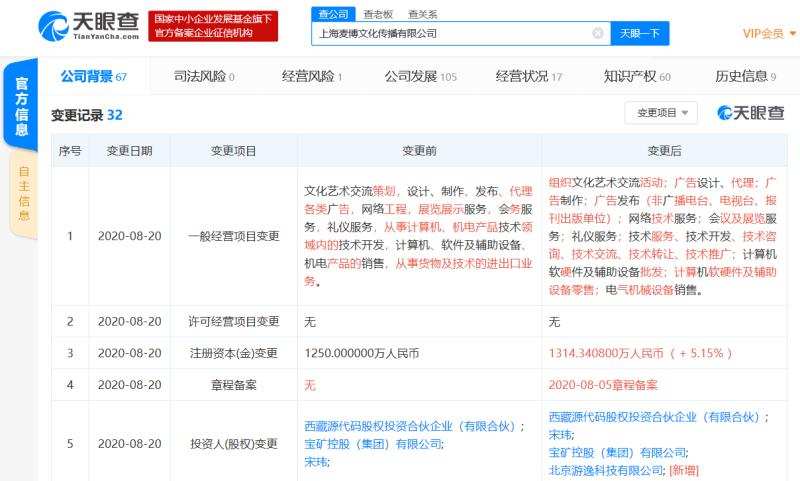
Task: Click 西藏源代码股权投资 link in 变更后 column
Action: click(x=654, y=416)
